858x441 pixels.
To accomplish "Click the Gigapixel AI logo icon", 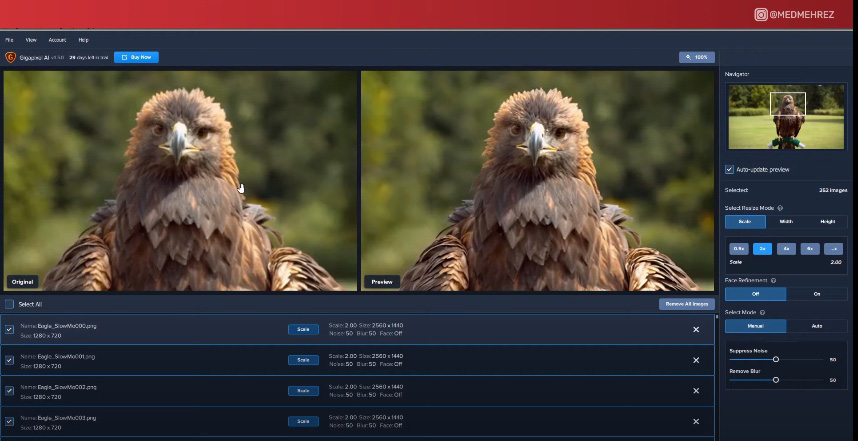I will click(x=10, y=57).
